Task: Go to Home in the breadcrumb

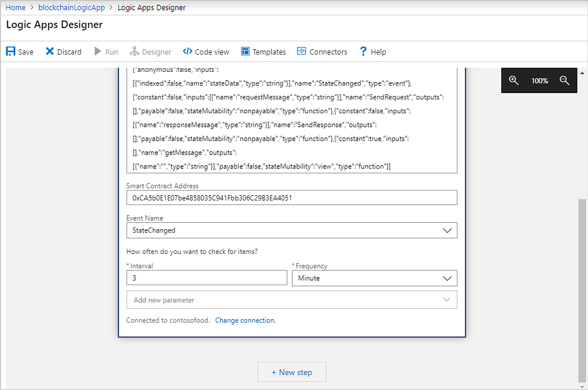Action: click(16, 7)
